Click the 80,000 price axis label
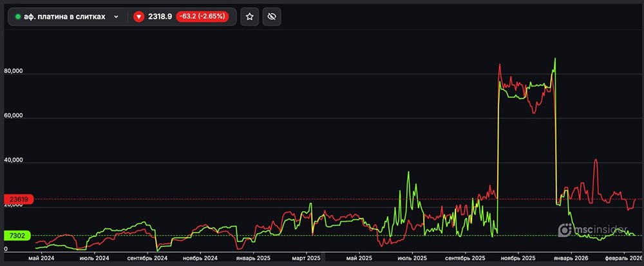This screenshot has height=266, width=644. [13, 71]
